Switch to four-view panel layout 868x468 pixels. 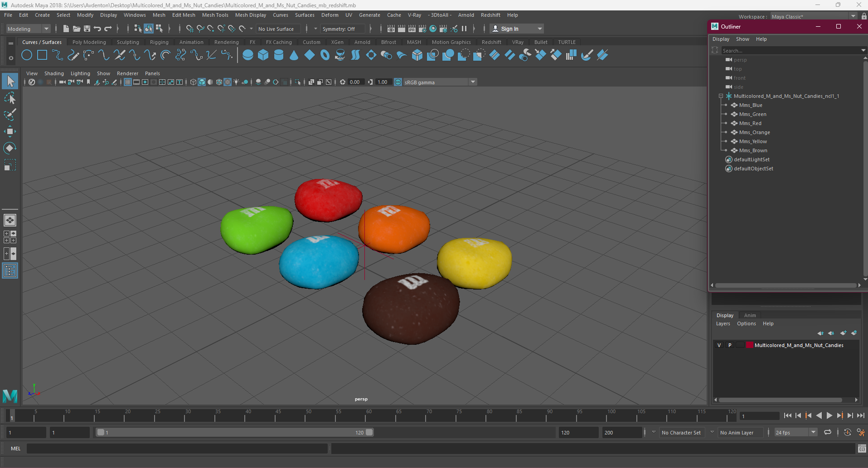coord(10,237)
